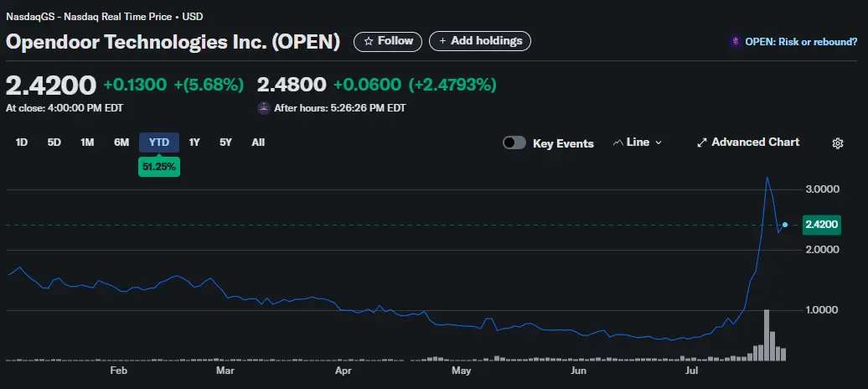
Task: Click the purple icon beside 'OPEN: Risk or rebound?'
Action: 735,41
